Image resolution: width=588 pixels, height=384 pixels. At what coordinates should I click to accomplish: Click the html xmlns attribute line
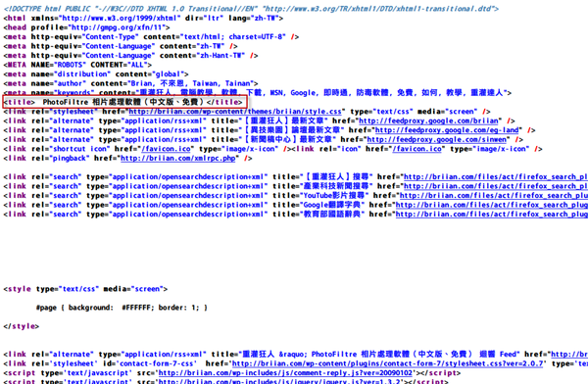pos(143,18)
